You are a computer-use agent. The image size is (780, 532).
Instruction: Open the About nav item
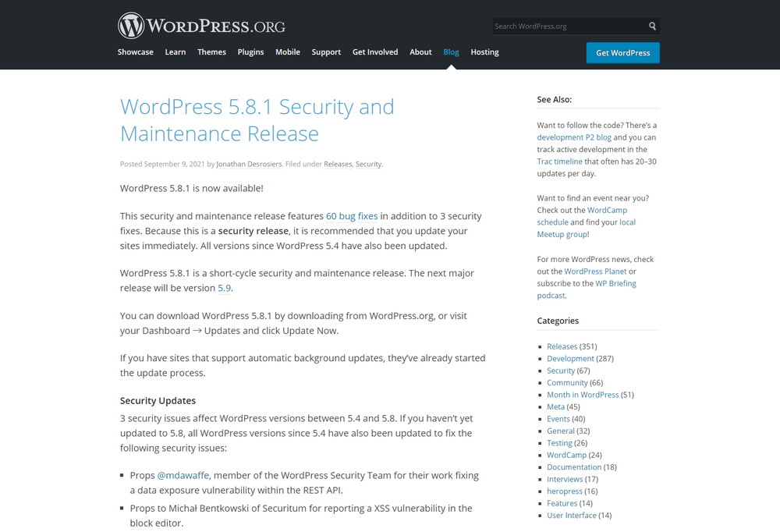click(x=420, y=51)
